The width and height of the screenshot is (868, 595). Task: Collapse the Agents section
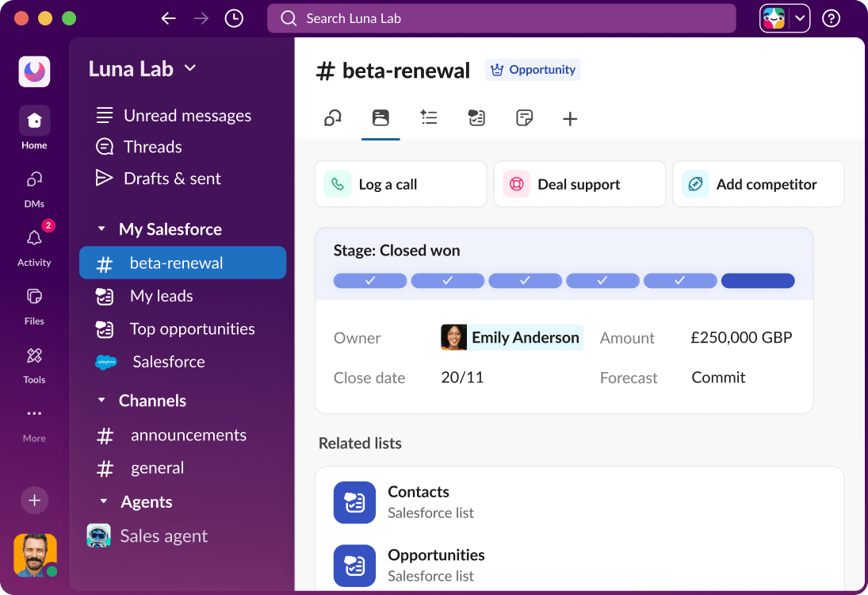coord(102,501)
